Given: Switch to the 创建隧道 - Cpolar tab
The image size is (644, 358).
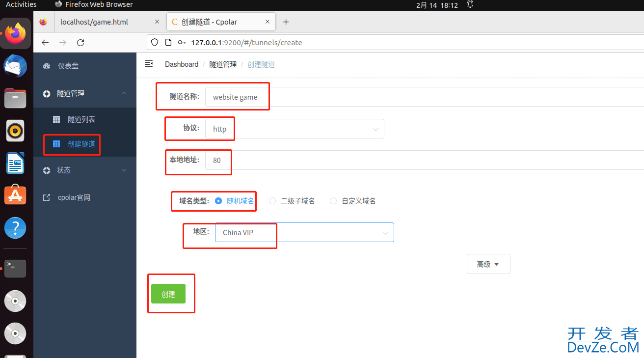Looking at the screenshot, I should pos(221,22).
